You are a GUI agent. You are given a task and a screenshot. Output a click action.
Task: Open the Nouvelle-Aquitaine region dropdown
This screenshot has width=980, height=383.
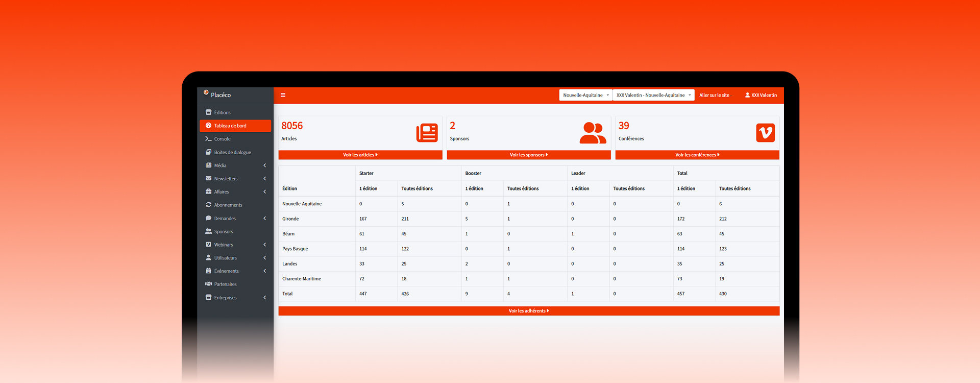[585, 95]
